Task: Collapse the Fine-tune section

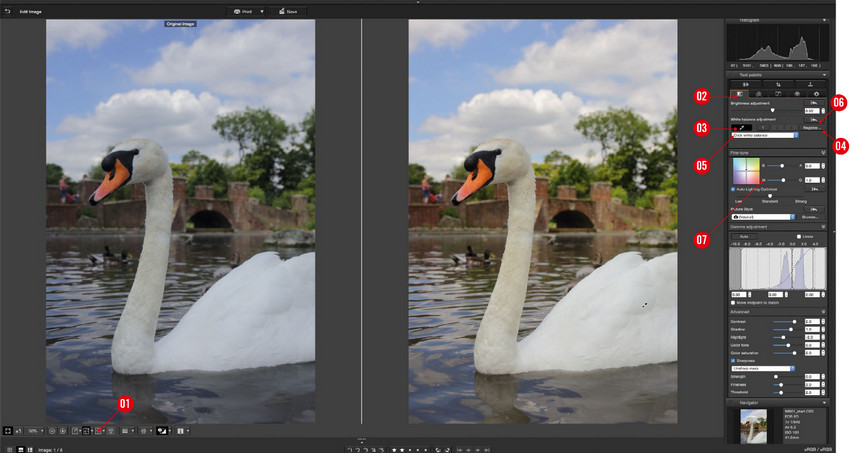Action: point(823,153)
